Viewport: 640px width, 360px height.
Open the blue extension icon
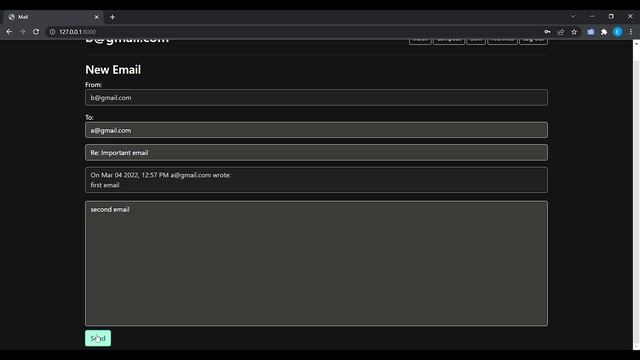pyautogui.click(x=591, y=31)
